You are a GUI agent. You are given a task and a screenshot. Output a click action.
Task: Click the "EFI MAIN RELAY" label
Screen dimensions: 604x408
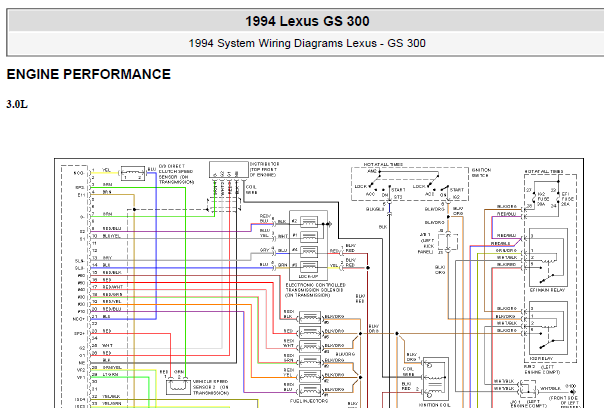pyautogui.click(x=547, y=290)
